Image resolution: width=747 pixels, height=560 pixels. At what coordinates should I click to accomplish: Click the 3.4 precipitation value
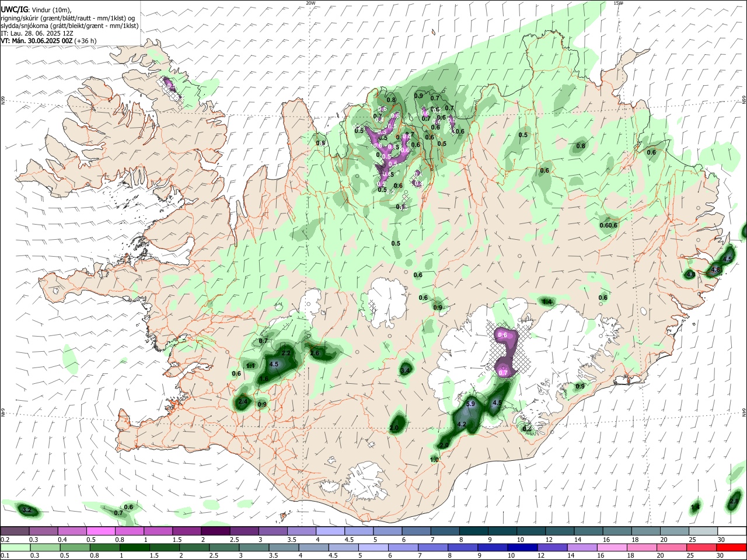(x=405, y=370)
